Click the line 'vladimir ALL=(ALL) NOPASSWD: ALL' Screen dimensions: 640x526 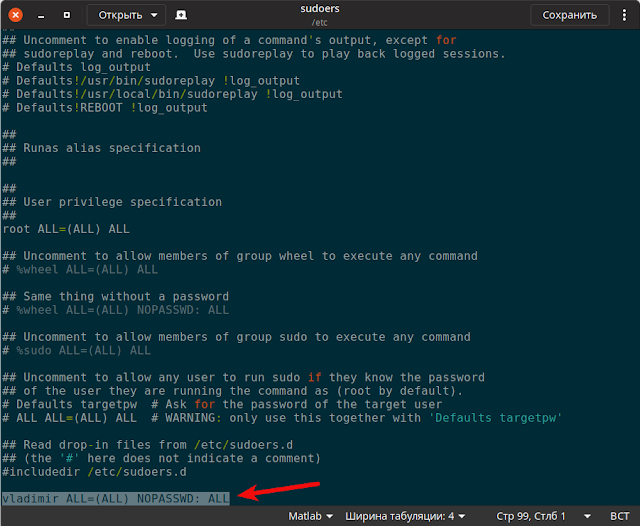pyautogui.click(x=116, y=499)
